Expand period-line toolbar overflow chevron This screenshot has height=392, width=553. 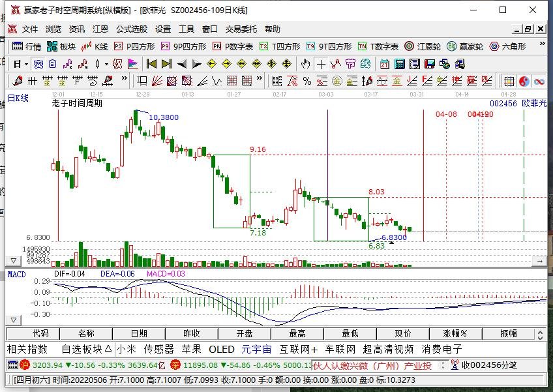[x=124, y=78]
